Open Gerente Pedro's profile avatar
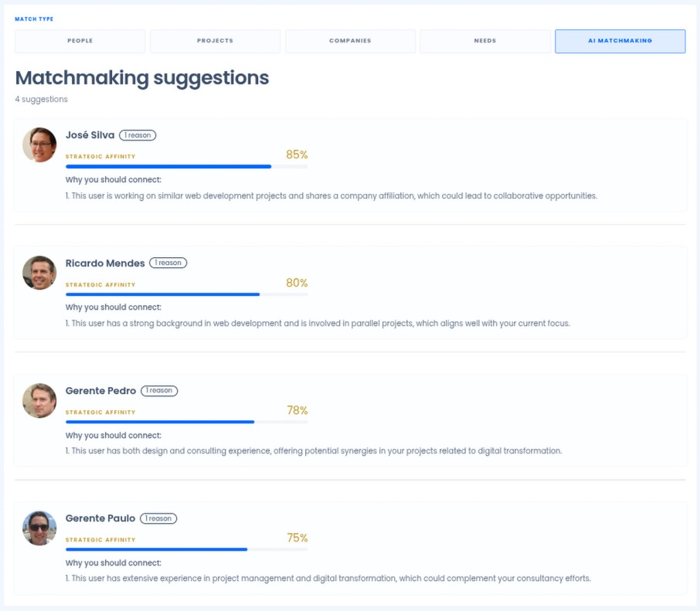Screen dimensions: 700x611 (x=39, y=401)
